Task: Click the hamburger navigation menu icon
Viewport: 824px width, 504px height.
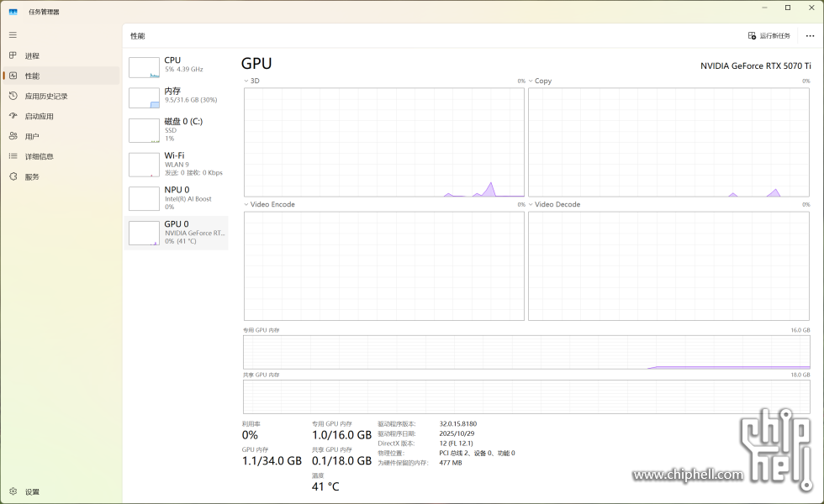Action: click(13, 34)
